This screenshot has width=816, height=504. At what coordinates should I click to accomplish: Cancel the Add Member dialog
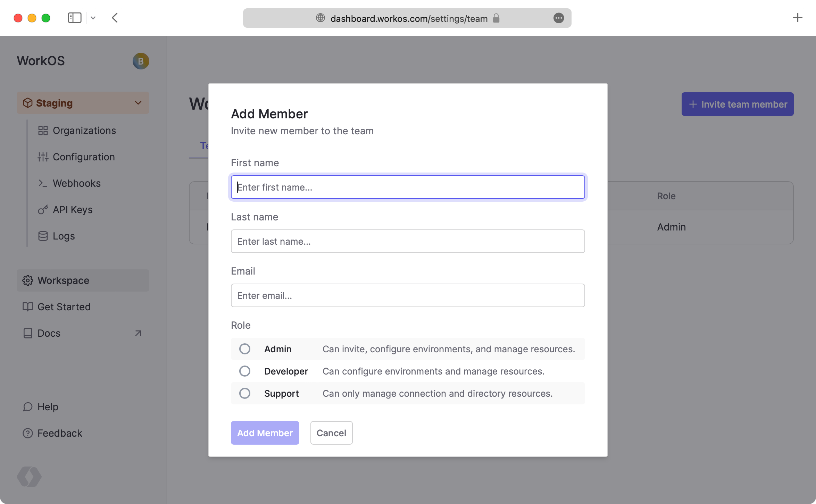click(x=331, y=433)
